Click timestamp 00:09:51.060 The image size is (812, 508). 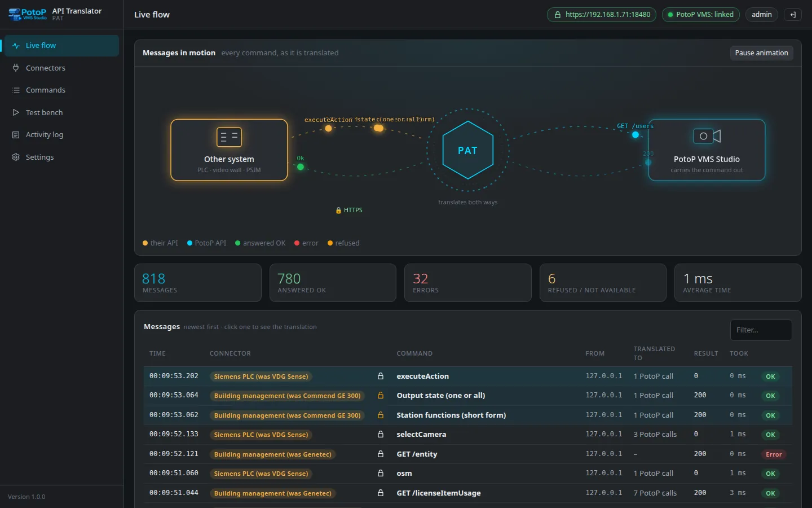pyautogui.click(x=174, y=473)
